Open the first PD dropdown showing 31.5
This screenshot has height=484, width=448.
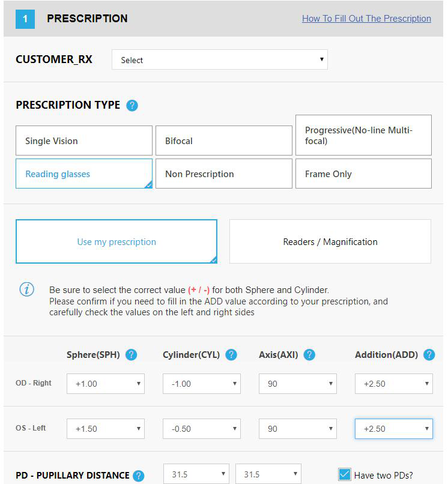click(x=196, y=474)
